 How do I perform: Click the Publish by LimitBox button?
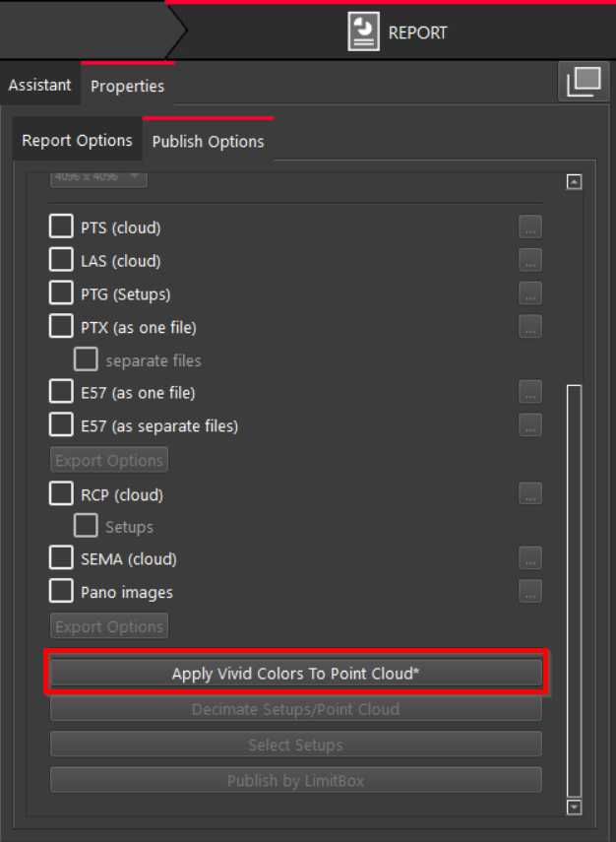point(296,780)
